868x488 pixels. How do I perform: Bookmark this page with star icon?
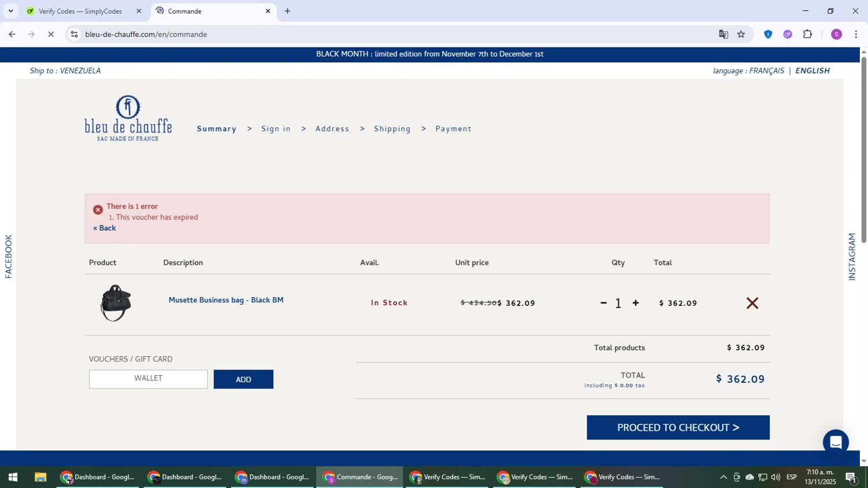point(741,34)
